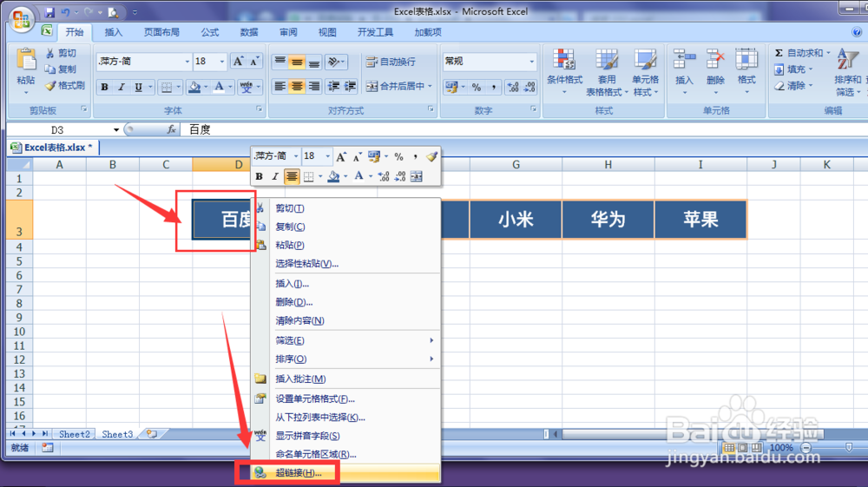Switch to 页面布局 ribbon tab
The image size is (868, 487).
click(x=161, y=32)
